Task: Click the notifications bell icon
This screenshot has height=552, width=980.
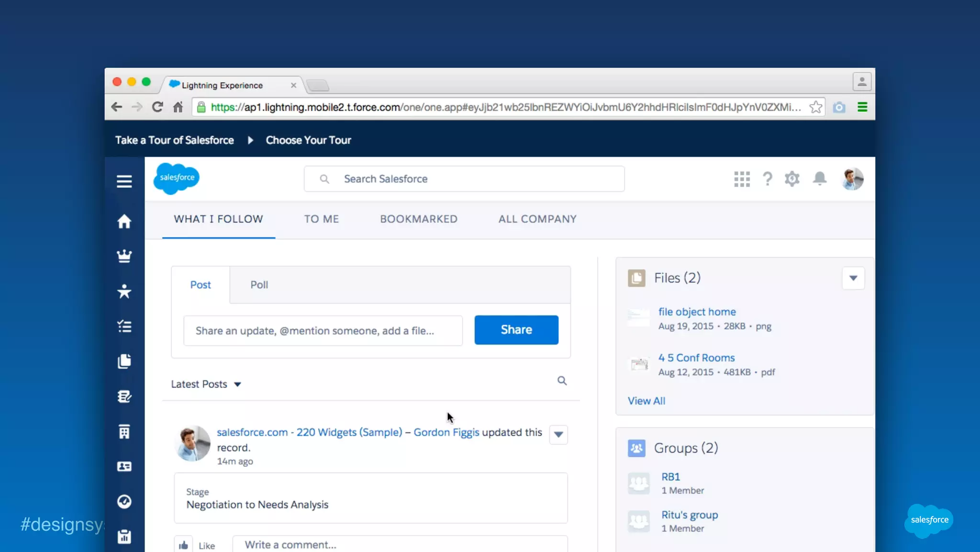Action: tap(820, 179)
